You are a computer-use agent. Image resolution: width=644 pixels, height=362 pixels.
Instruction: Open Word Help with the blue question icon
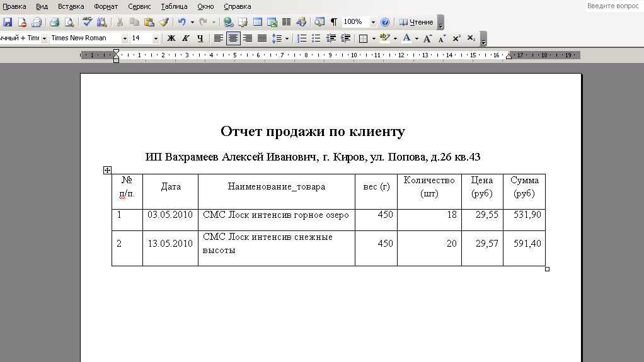pos(385,22)
